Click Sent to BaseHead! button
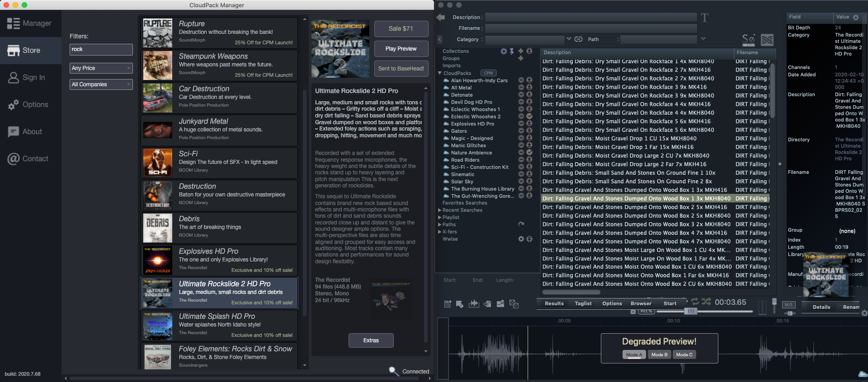868x382 pixels. (x=401, y=69)
